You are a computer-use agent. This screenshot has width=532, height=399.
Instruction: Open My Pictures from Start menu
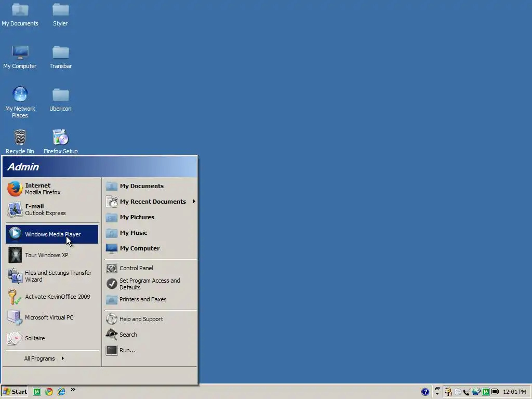[151, 217]
